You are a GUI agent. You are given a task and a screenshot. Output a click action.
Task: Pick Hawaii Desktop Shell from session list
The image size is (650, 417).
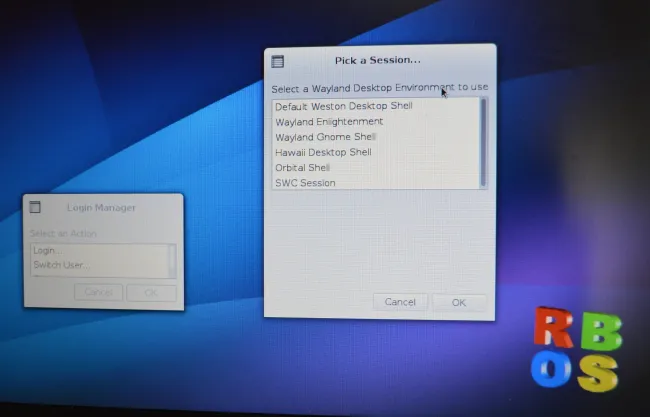pyautogui.click(x=323, y=152)
